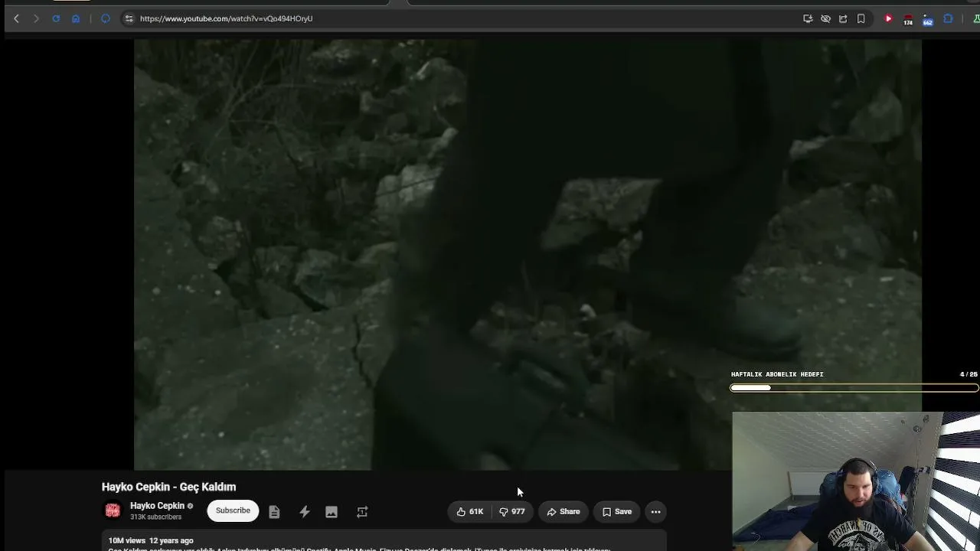Open Hayko Cepkin channel avatar

pos(113,510)
